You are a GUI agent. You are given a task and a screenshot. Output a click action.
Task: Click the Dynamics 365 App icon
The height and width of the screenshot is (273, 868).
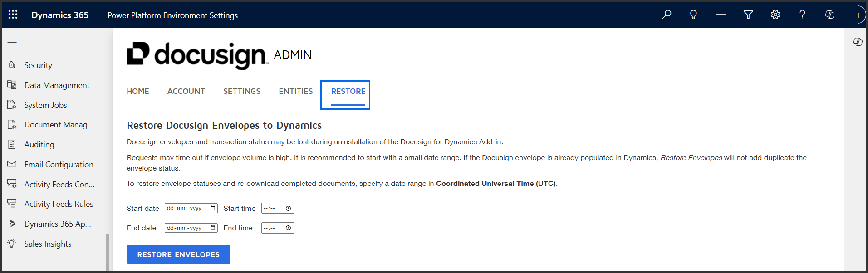click(x=12, y=224)
